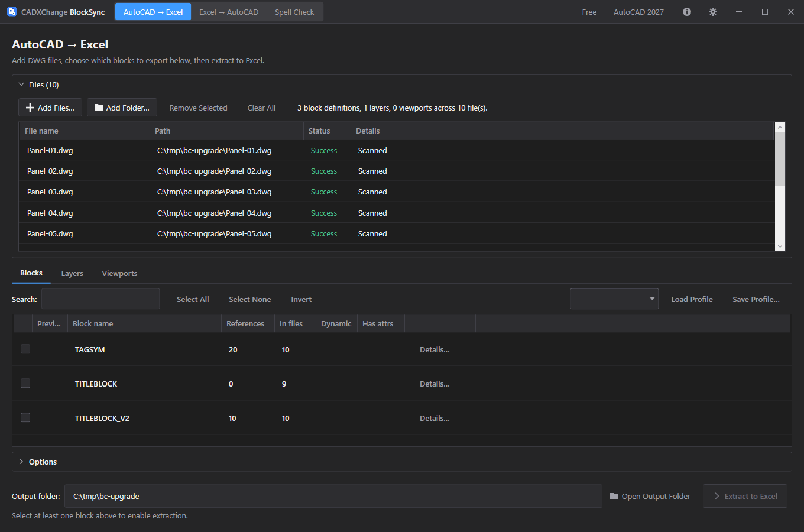Click Clear All files
This screenshot has height=532, width=804.
261,108
